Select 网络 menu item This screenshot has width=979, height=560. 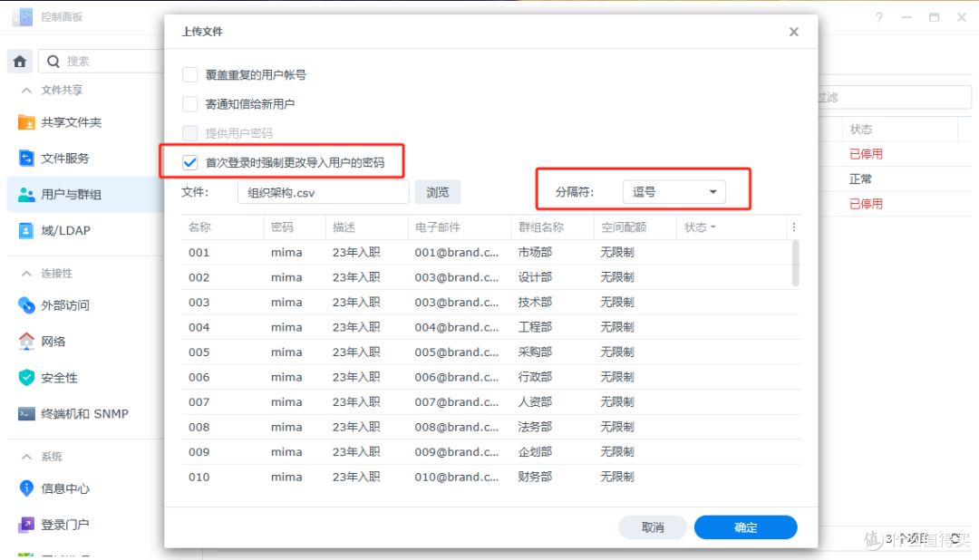(x=53, y=342)
